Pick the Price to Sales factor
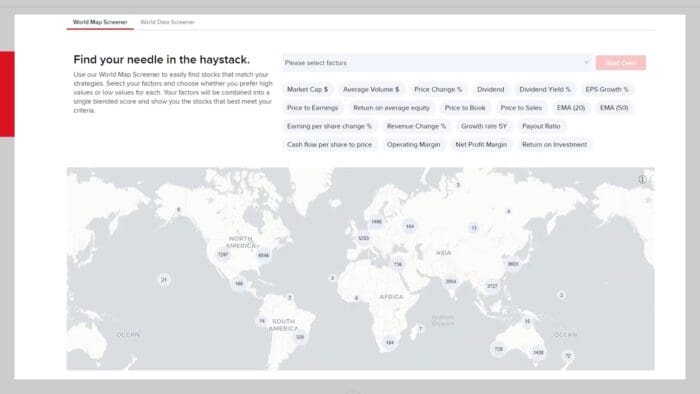The image size is (700, 394). pyautogui.click(x=521, y=108)
